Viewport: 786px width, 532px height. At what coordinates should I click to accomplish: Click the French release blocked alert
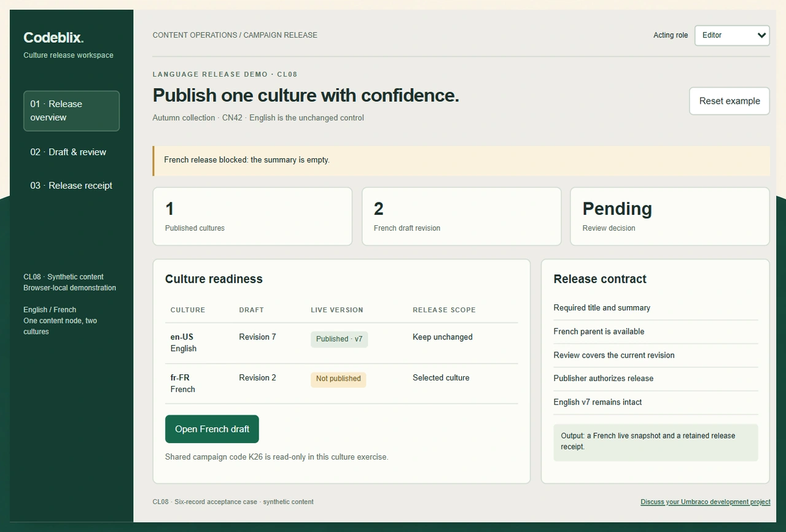click(x=461, y=161)
